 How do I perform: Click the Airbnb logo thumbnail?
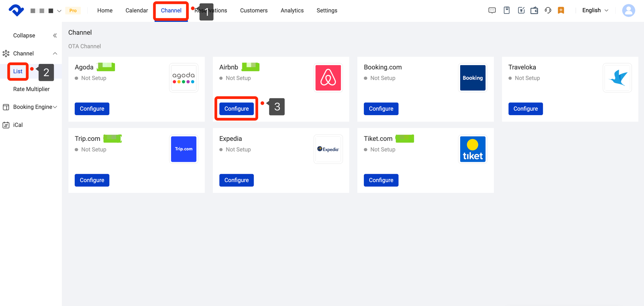328,78
